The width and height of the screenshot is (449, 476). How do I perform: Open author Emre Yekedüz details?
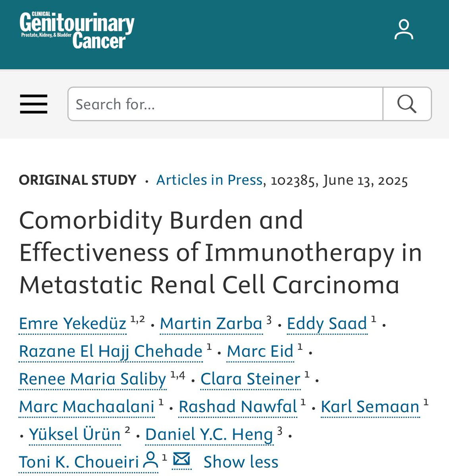tap(73, 323)
